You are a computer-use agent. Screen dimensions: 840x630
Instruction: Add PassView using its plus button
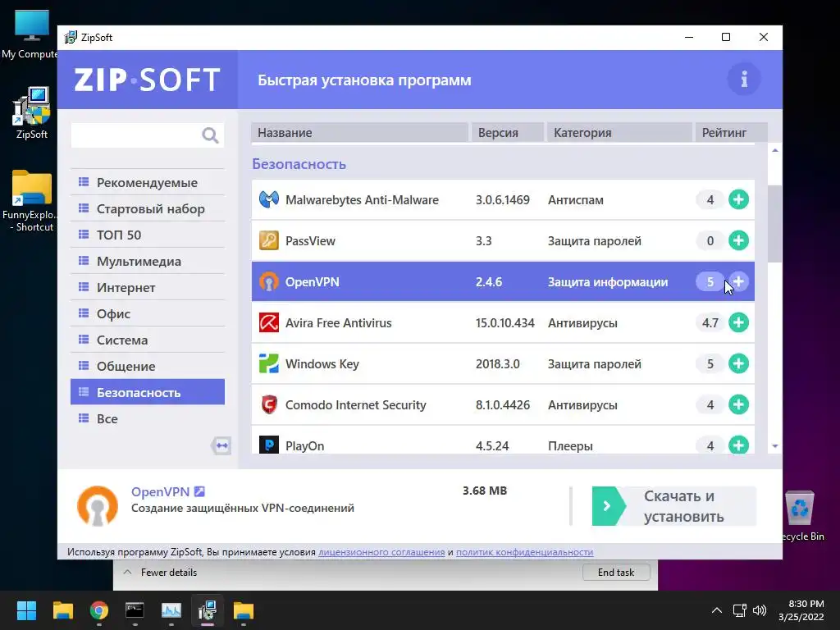pos(738,240)
